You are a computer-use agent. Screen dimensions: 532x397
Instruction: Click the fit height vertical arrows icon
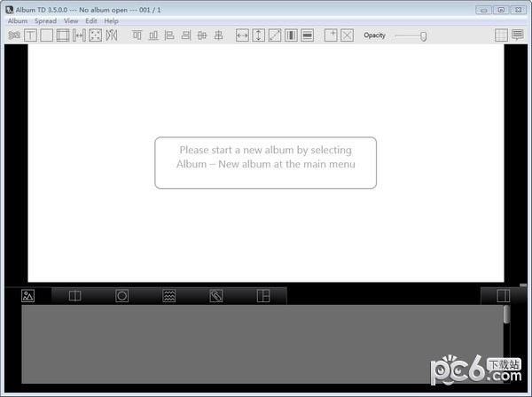pyautogui.click(x=258, y=35)
